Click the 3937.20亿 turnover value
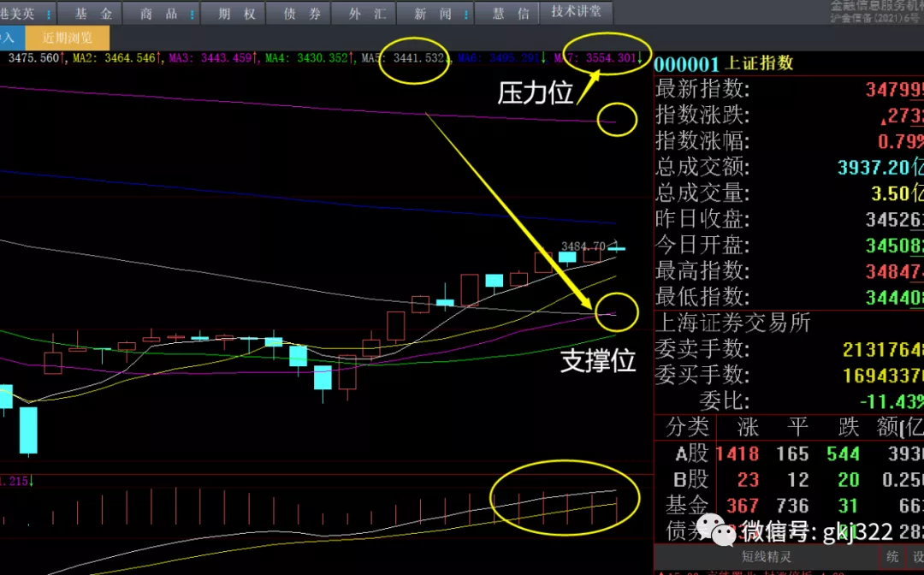The image size is (924, 575). tap(880, 168)
